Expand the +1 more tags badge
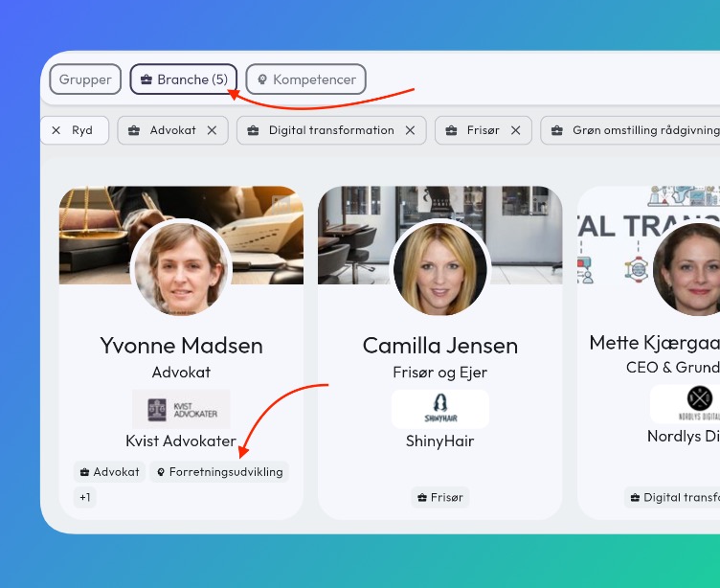720x588 pixels. point(85,497)
